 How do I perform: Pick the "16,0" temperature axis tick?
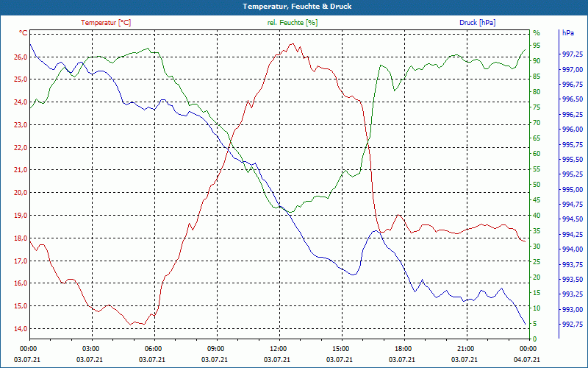pos(21,283)
